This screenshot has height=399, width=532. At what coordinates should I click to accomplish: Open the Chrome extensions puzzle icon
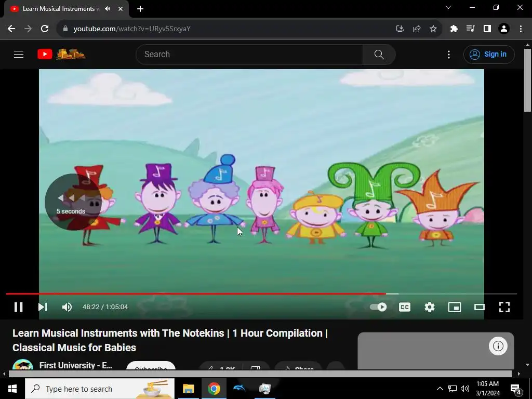point(454,29)
